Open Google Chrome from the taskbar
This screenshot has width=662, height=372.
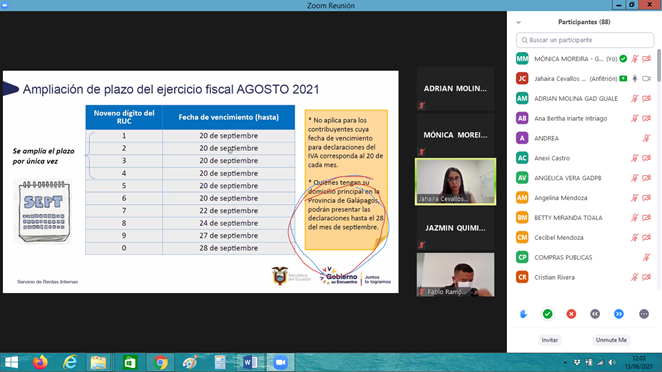click(x=160, y=363)
